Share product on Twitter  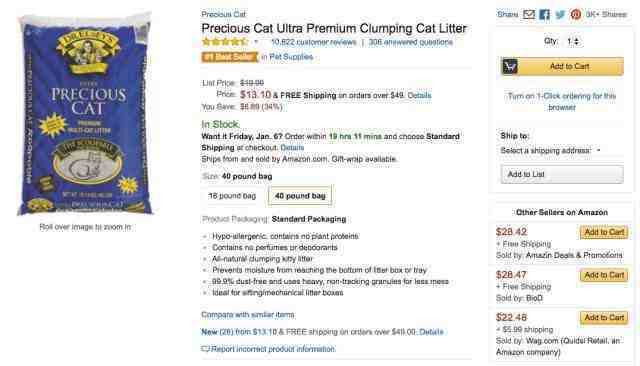[560, 14]
